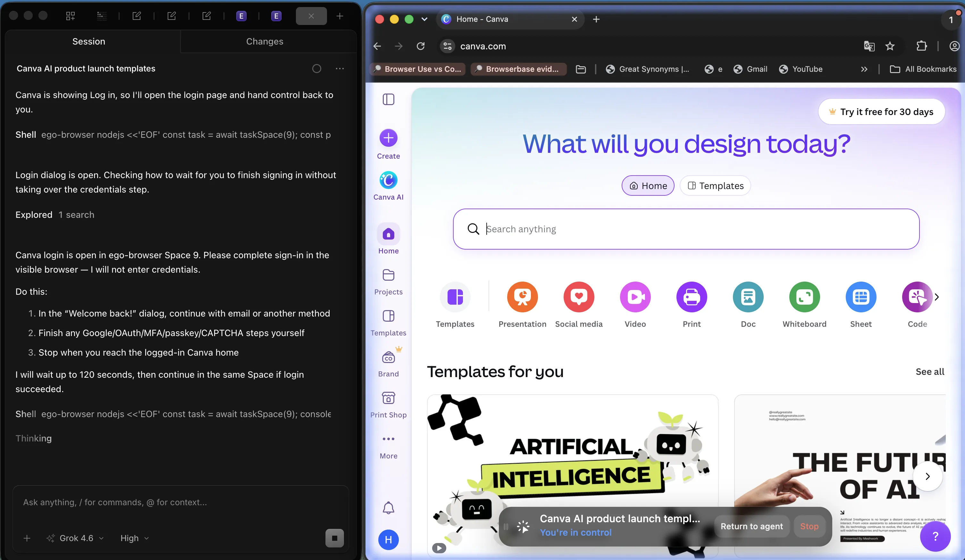Viewport: 965px width, 560px height.
Task: Switch to the Changes tab
Action: coord(264,41)
